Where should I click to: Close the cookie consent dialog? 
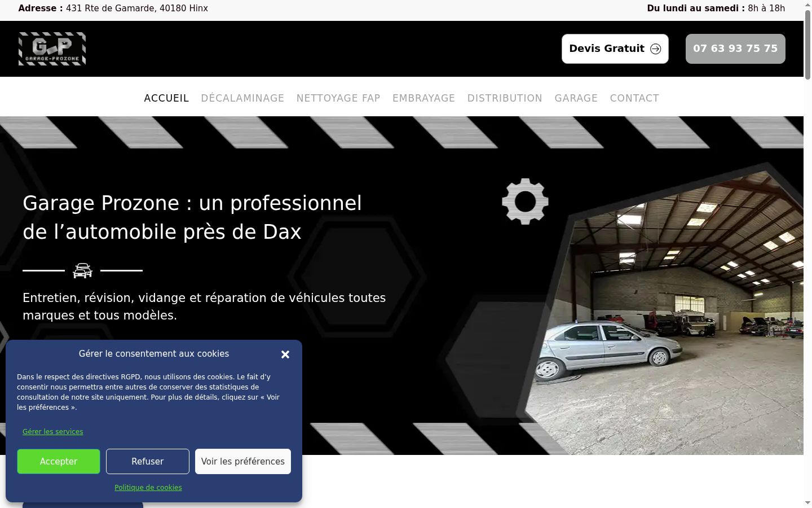pos(285,354)
